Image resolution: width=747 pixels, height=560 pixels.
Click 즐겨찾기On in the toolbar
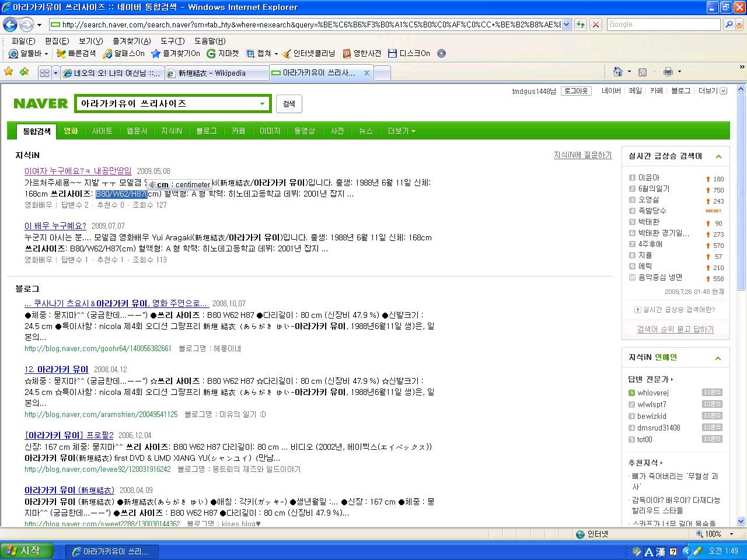176,53
